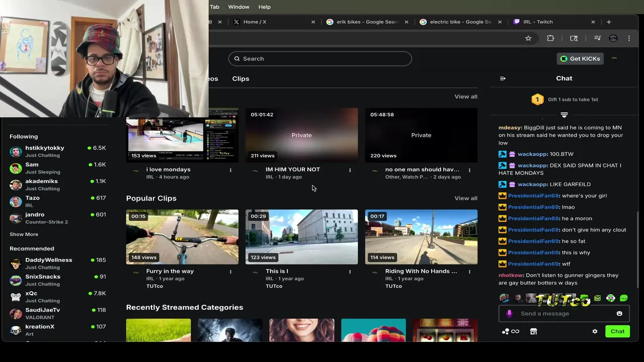The height and width of the screenshot is (362, 644).
Task: Open the Tab menu in menu bar
Action: (x=214, y=7)
